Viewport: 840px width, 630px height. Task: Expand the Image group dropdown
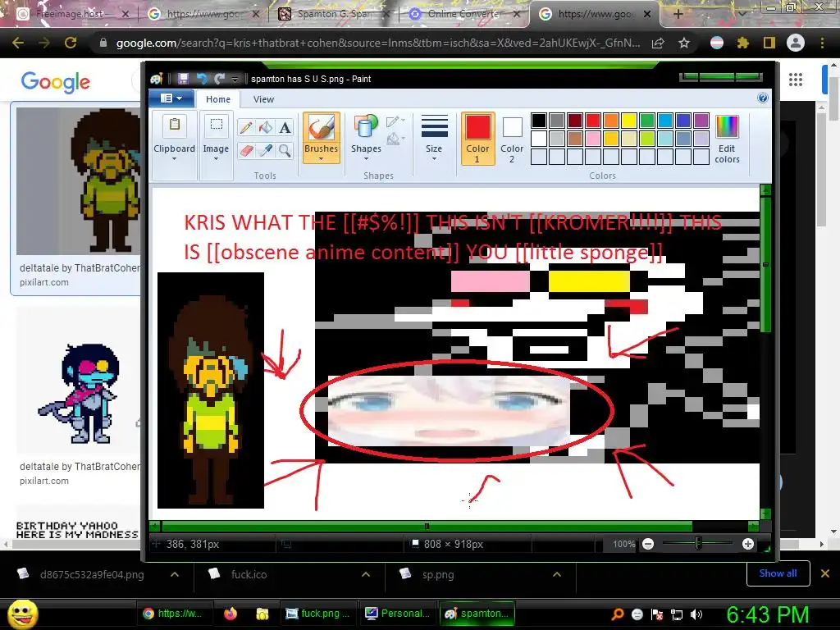tap(216, 159)
